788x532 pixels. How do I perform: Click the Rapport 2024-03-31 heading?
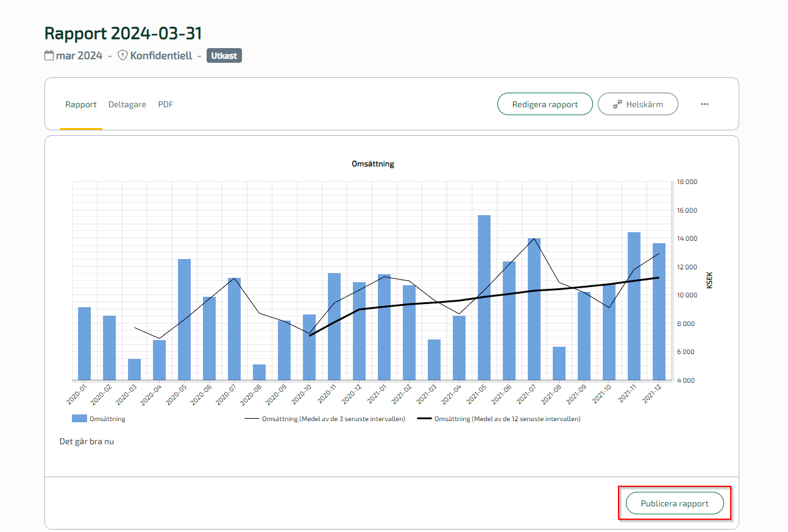coord(123,33)
